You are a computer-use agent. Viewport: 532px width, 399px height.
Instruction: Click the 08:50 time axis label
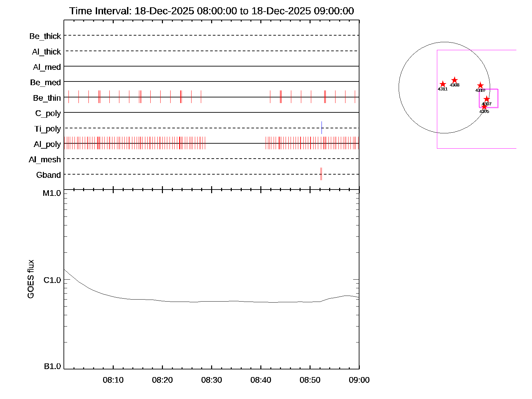pyautogui.click(x=310, y=380)
